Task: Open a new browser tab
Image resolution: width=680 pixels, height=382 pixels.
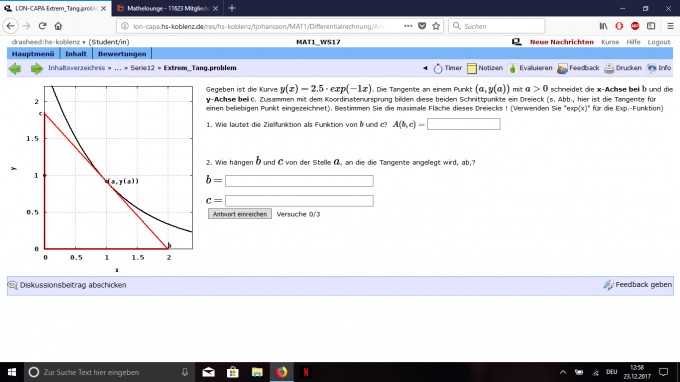Action: 232,8
